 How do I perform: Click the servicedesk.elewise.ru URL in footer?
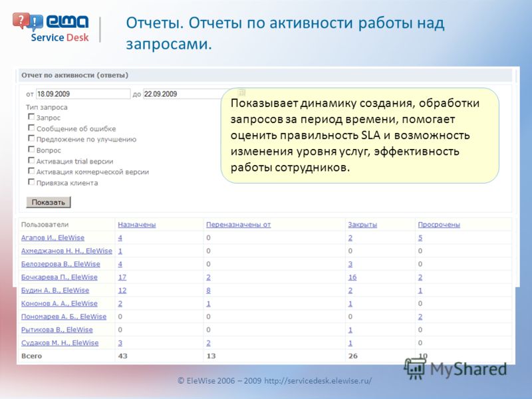pos(318,380)
